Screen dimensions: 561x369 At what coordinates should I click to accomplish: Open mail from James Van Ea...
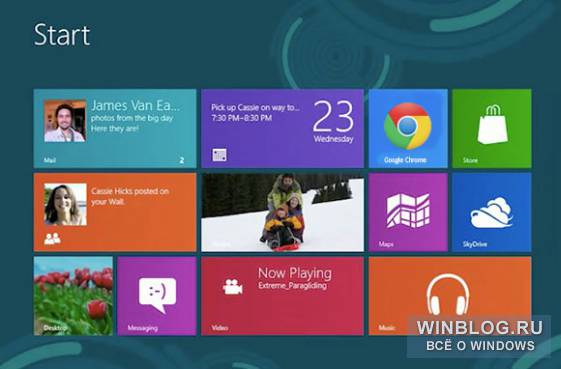tap(115, 128)
